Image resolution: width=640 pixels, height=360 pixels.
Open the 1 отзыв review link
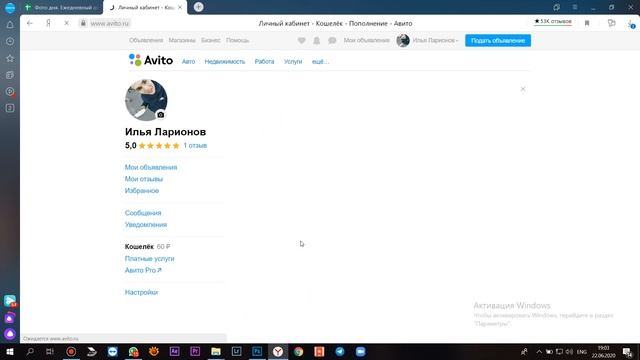[195, 146]
